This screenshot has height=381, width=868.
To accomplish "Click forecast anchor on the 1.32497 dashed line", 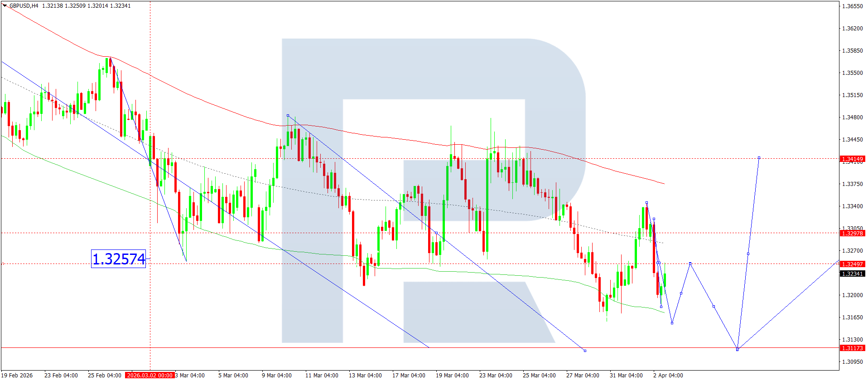I will (x=690, y=264).
